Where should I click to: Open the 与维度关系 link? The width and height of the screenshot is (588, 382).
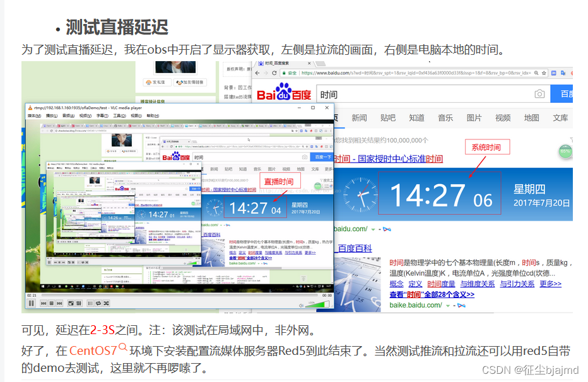pos(478,284)
